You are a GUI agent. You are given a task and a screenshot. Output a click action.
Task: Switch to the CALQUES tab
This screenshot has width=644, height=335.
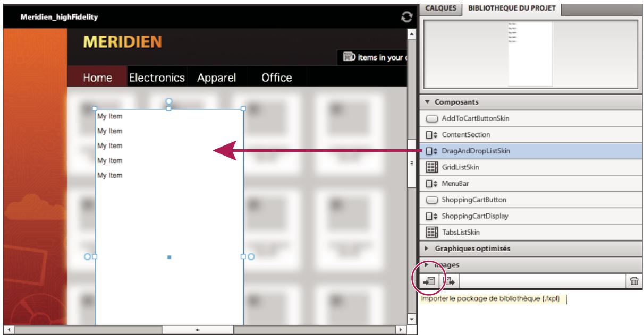(442, 7)
